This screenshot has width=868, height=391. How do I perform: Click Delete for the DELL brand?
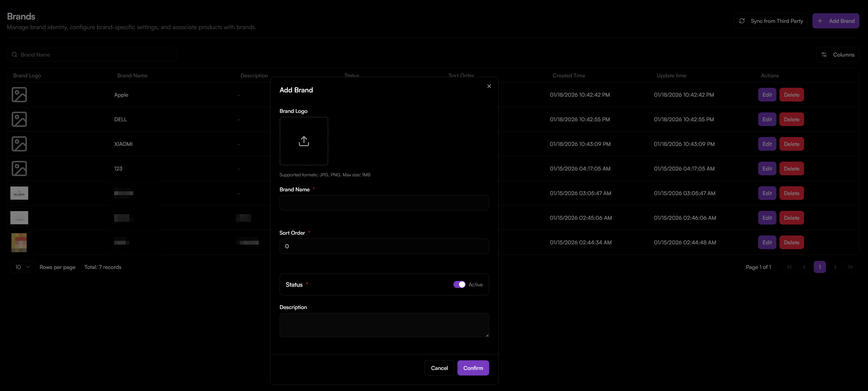click(791, 119)
